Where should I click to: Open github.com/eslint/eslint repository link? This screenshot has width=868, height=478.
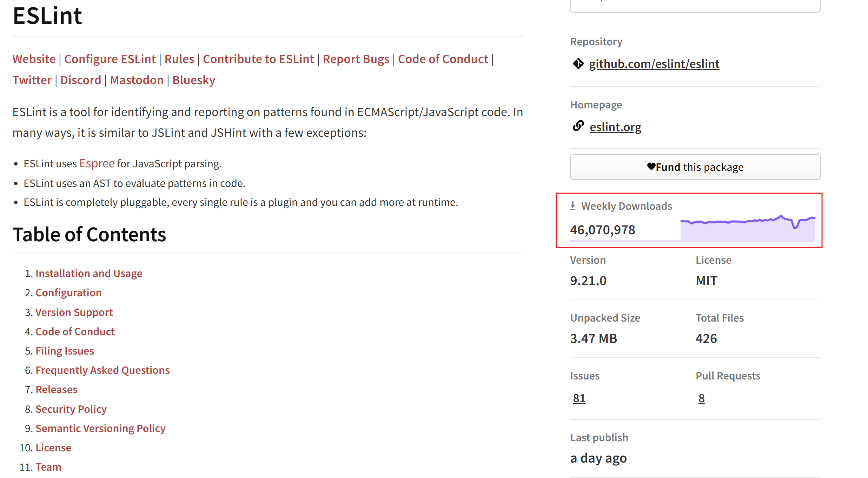pos(654,64)
